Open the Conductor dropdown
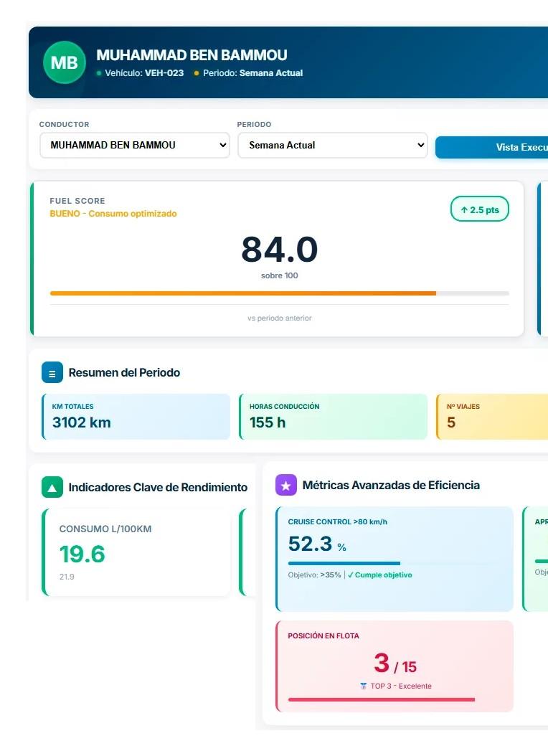 [x=134, y=145]
